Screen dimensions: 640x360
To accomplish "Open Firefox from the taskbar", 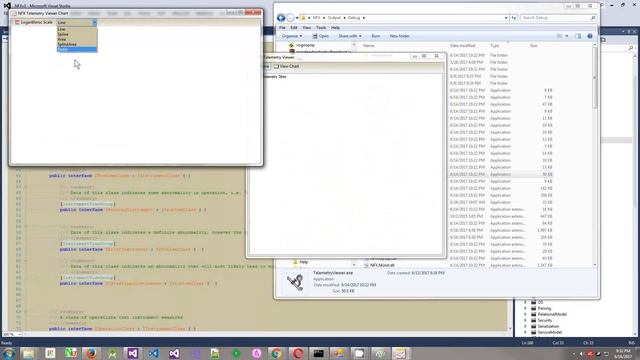I will pyautogui.click(x=91, y=353).
